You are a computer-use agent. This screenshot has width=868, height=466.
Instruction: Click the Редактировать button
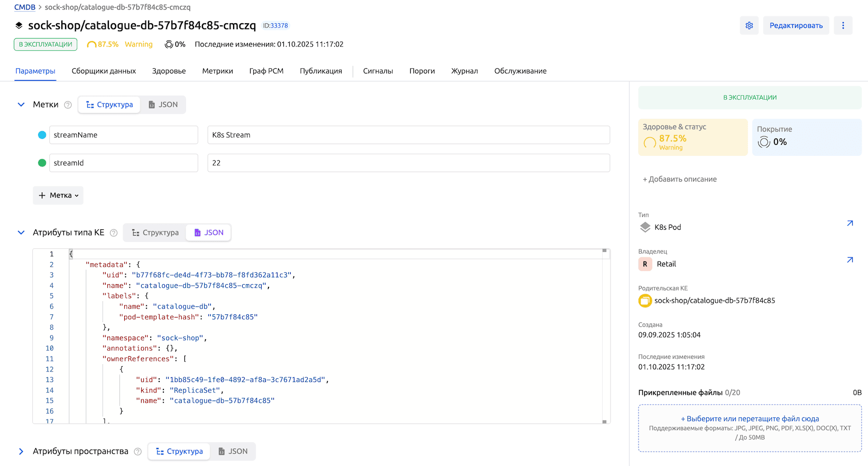tap(796, 25)
